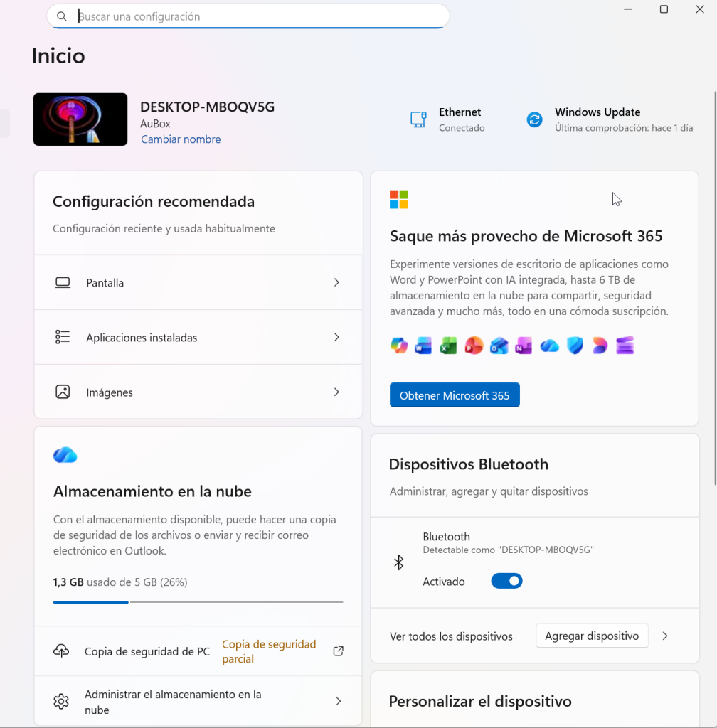Click the PowerPoint app icon

[474, 346]
